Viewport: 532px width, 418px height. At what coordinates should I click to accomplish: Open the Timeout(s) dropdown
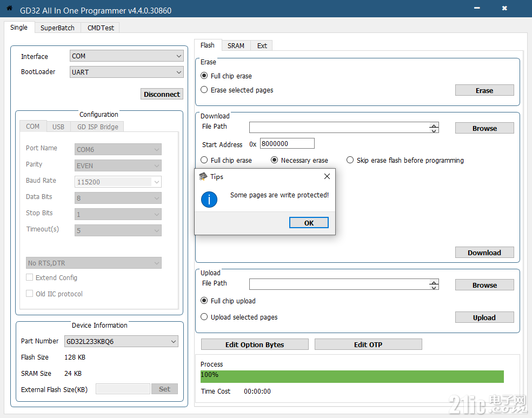118,231
